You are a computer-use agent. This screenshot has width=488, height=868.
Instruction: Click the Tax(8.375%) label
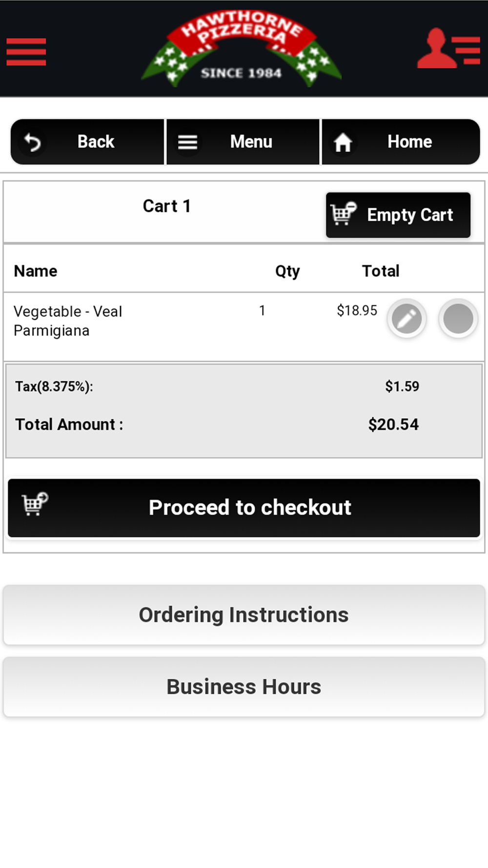pos(54,387)
